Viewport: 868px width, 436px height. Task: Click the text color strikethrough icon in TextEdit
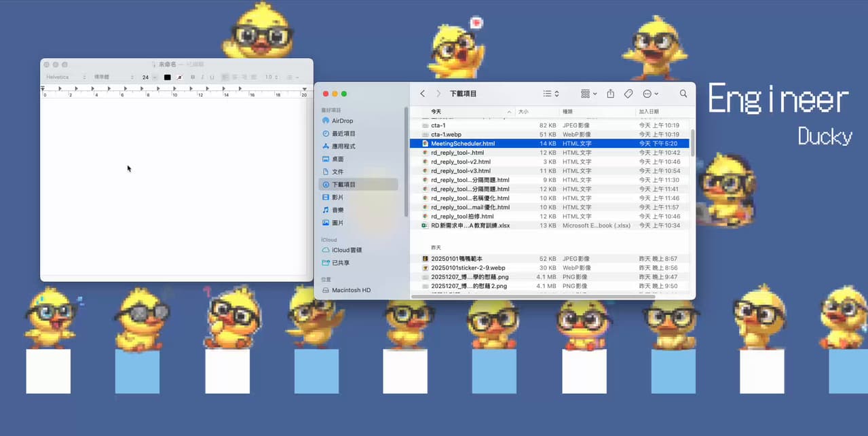pyautogui.click(x=178, y=77)
